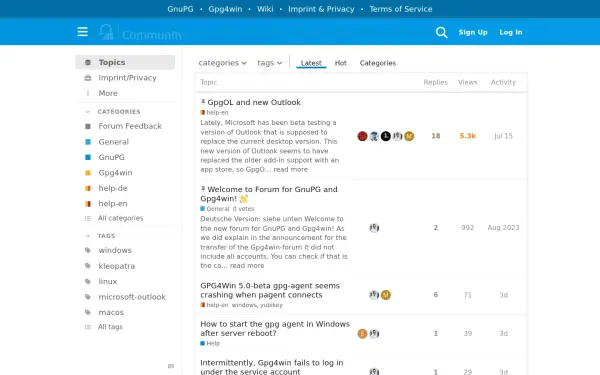Open GnuPG link in top bar
The width and height of the screenshot is (600, 375).
[180, 9]
